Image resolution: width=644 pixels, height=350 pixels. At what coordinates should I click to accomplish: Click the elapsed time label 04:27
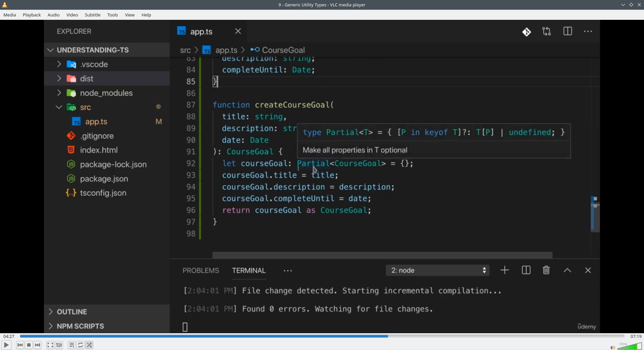9,336
